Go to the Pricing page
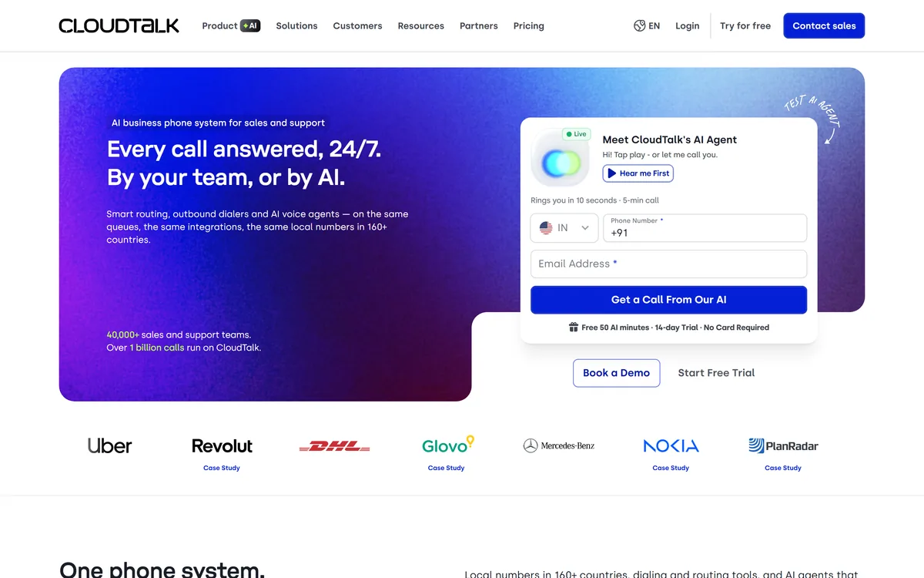The image size is (924, 578). tap(528, 25)
